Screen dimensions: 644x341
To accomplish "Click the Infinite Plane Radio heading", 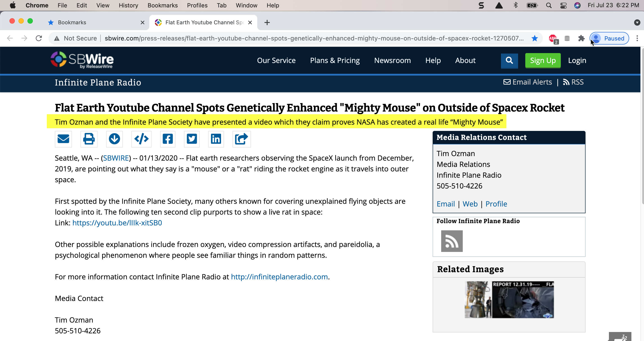I will coord(98,82).
